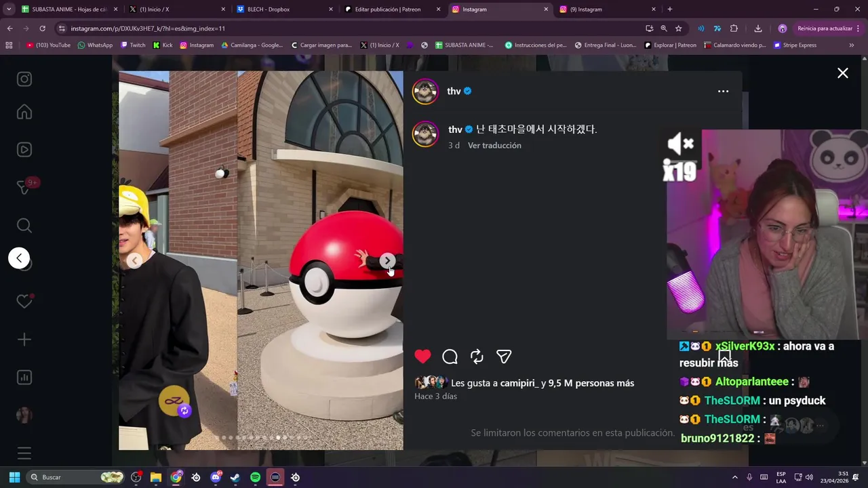Screen dimensions: 868x488
Task: Open Instagram search magnifier in sidebar
Action: click(x=24, y=226)
